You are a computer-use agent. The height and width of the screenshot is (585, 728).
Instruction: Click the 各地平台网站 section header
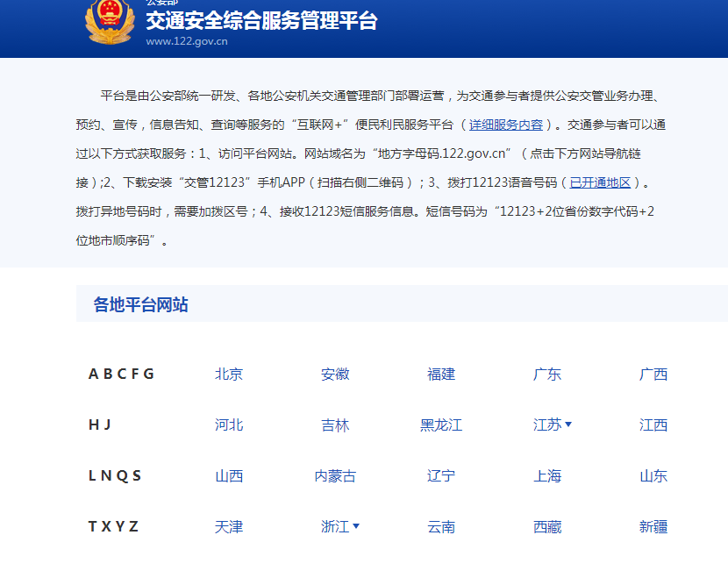click(140, 304)
